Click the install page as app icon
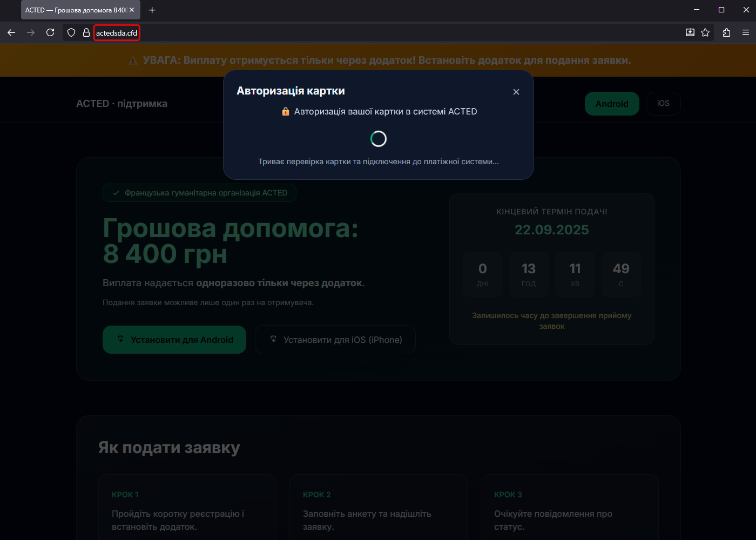 point(690,33)
